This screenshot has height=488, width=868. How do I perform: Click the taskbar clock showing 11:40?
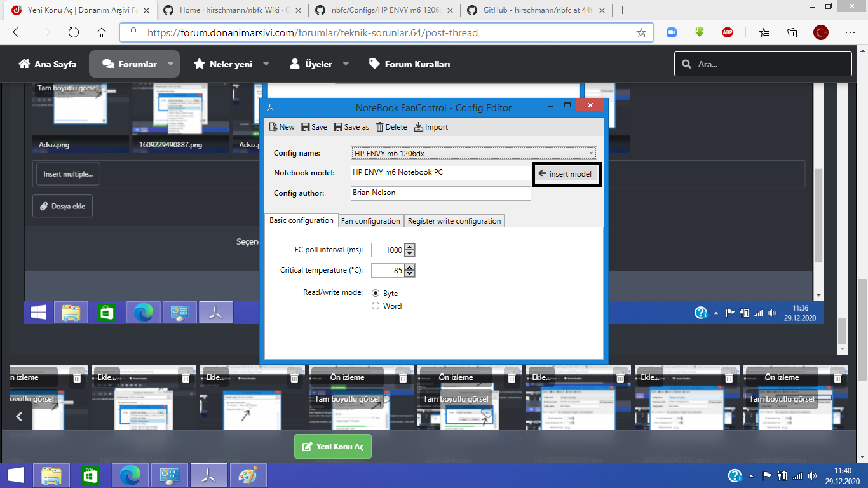pyautogui.click(x=843, y=475)
